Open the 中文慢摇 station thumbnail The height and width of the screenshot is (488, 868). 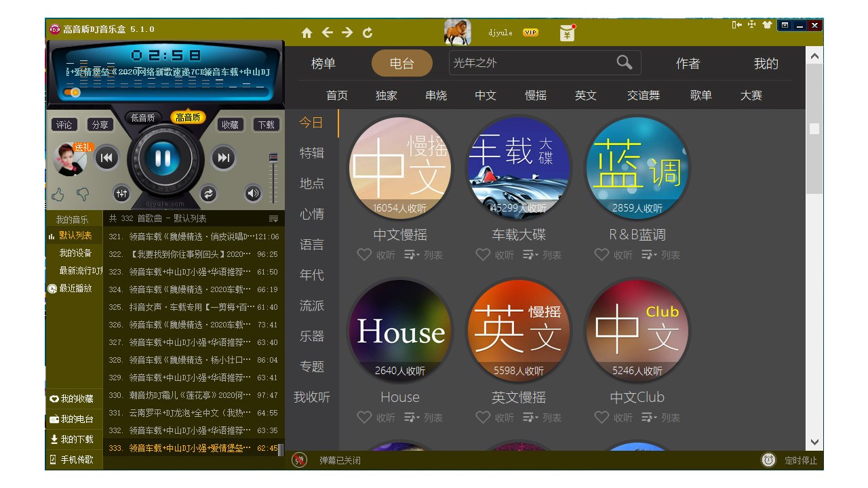[x=400, y=168]
